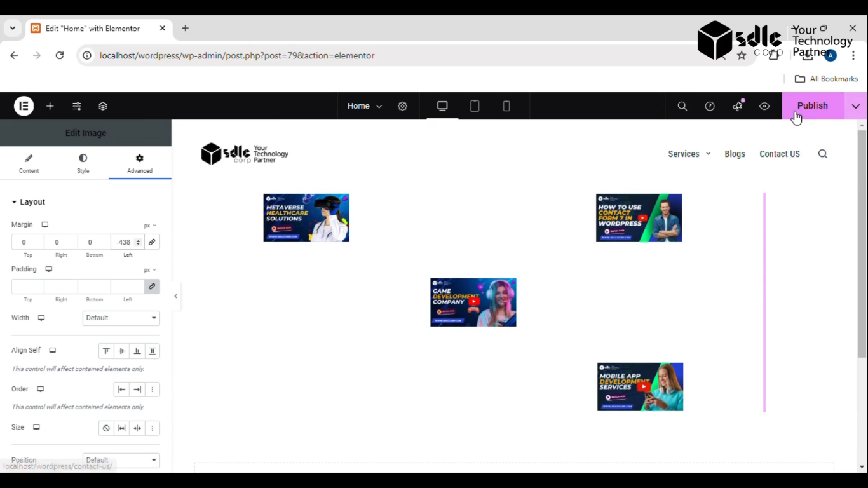Open the Home document dropdown
The height and width of the screenshot is (488, 868).
click(364, 106)
